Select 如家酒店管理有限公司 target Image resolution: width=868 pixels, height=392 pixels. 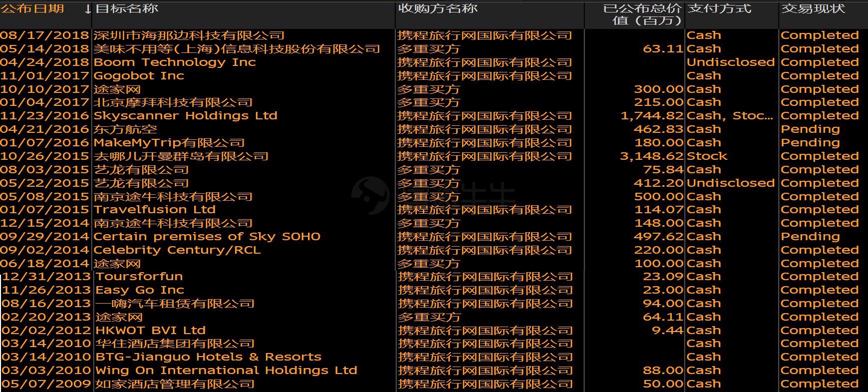pos(175,384)
